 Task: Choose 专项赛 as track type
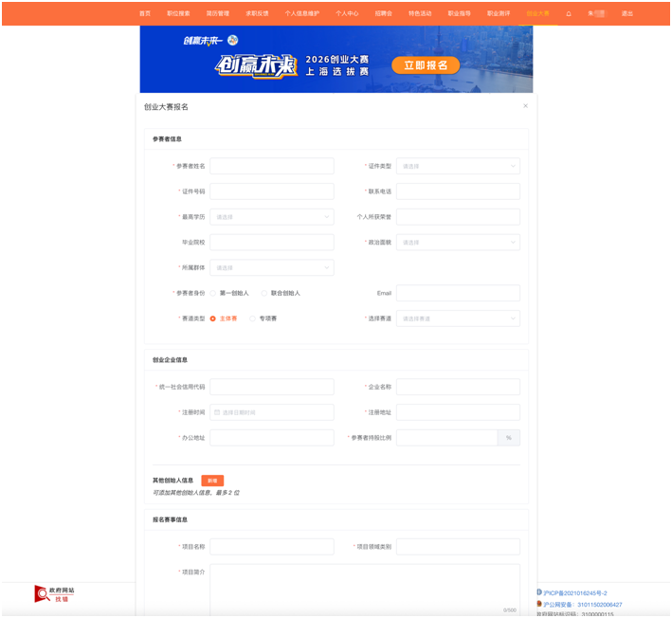click(253, 318)
